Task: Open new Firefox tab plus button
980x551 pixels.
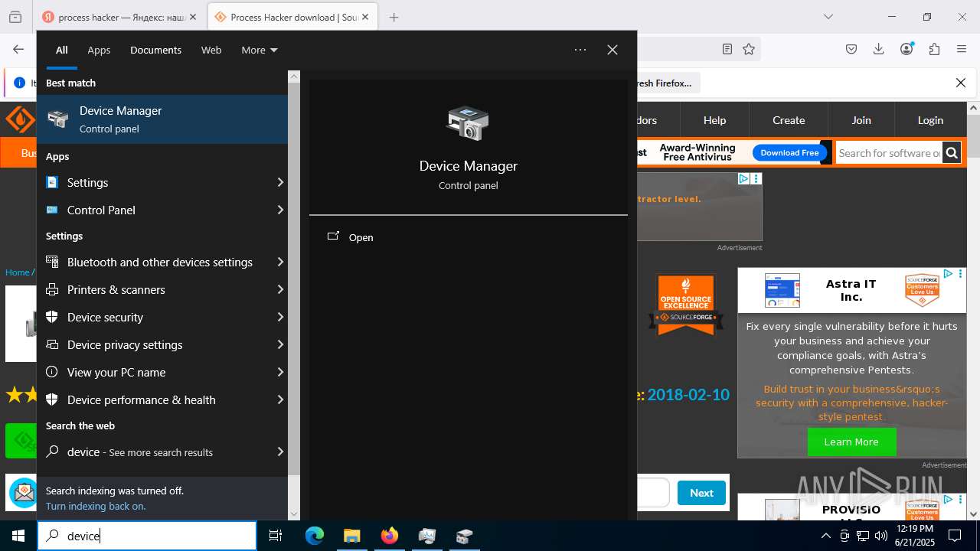Action: pos(394,17)
